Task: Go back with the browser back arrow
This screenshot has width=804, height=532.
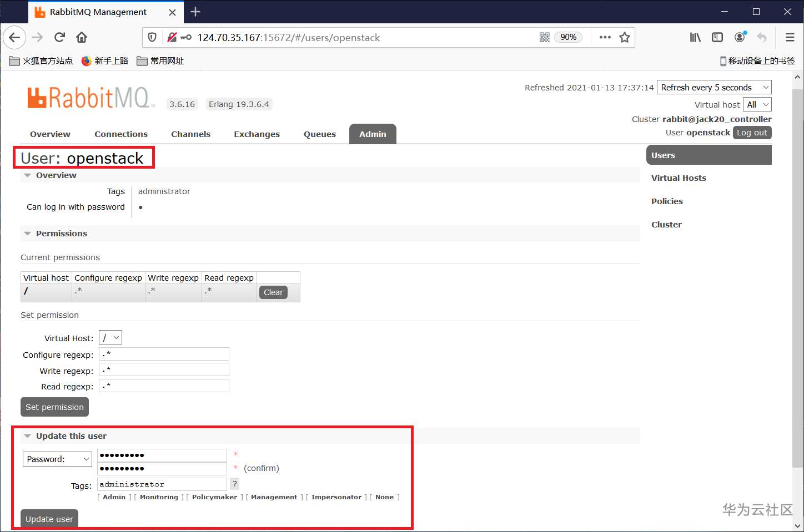Action: tap(14, 37)
